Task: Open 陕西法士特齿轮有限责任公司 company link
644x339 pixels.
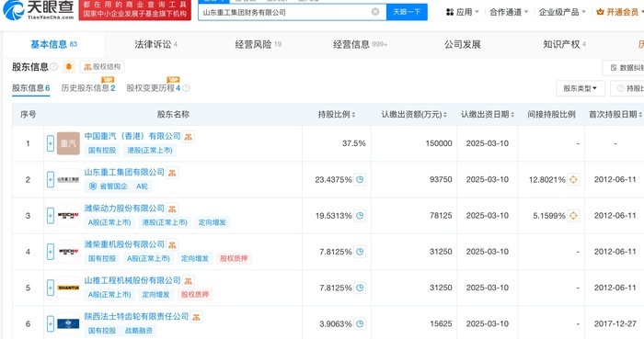Action: 136,316
